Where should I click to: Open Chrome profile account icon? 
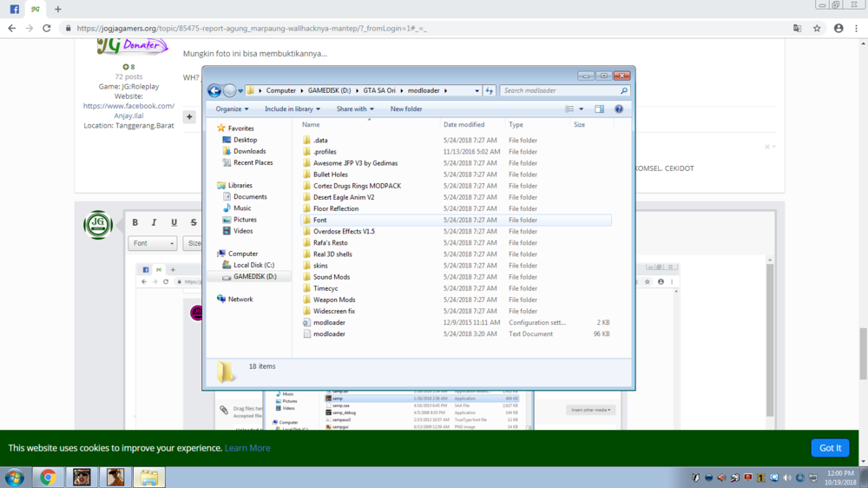(838, 29)
